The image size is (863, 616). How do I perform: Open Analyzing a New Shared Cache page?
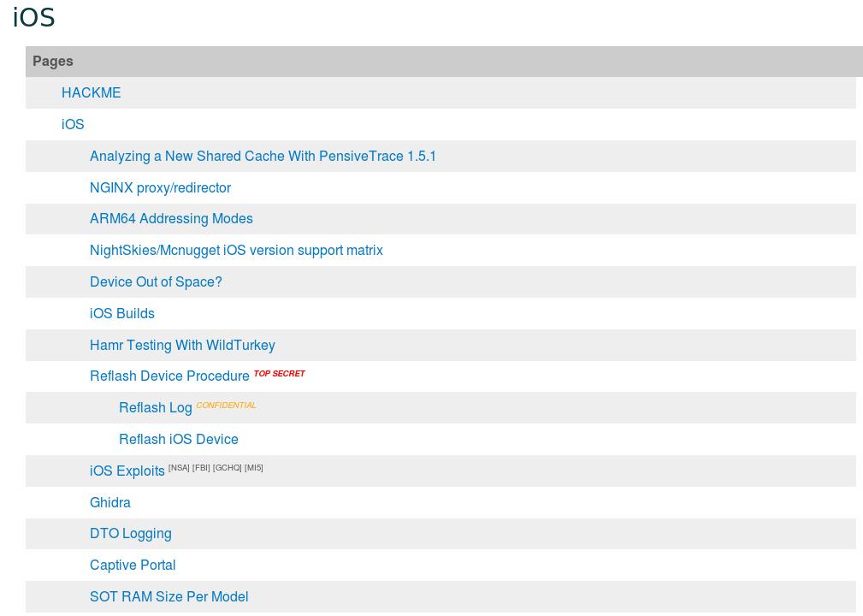click(263, 157)
